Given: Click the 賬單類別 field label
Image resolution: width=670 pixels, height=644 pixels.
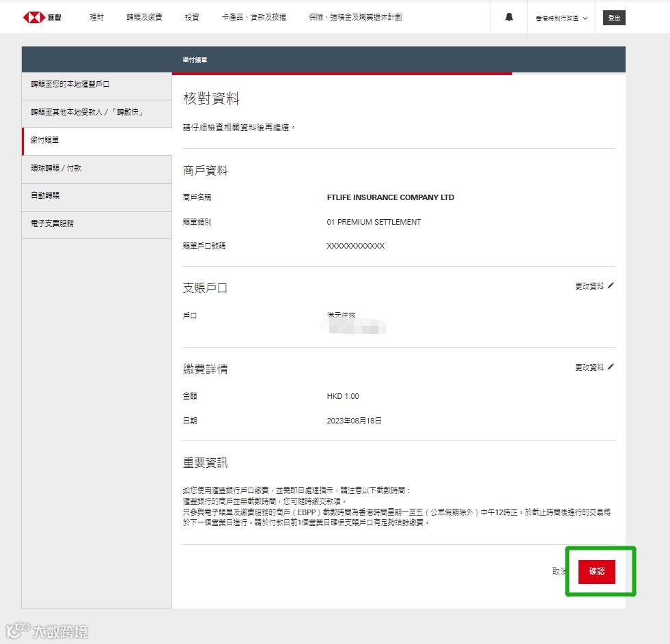Looking at the screenshot, I should [197, 222].
